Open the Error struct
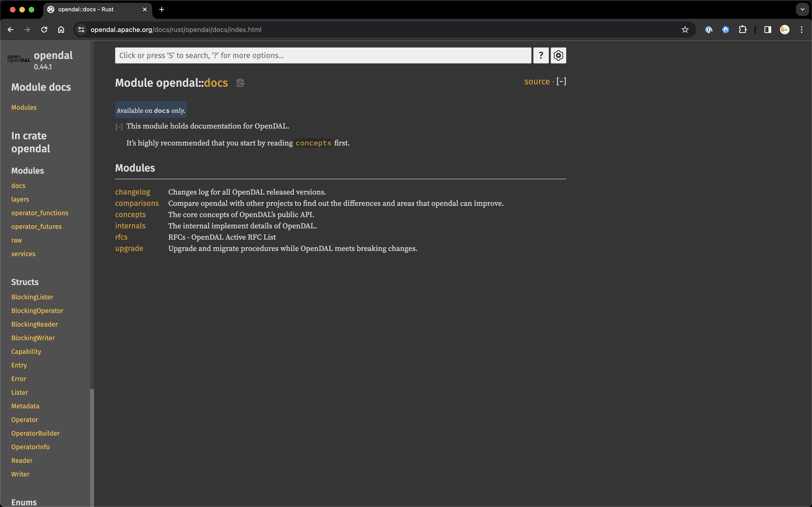 (x=18, y=378)
